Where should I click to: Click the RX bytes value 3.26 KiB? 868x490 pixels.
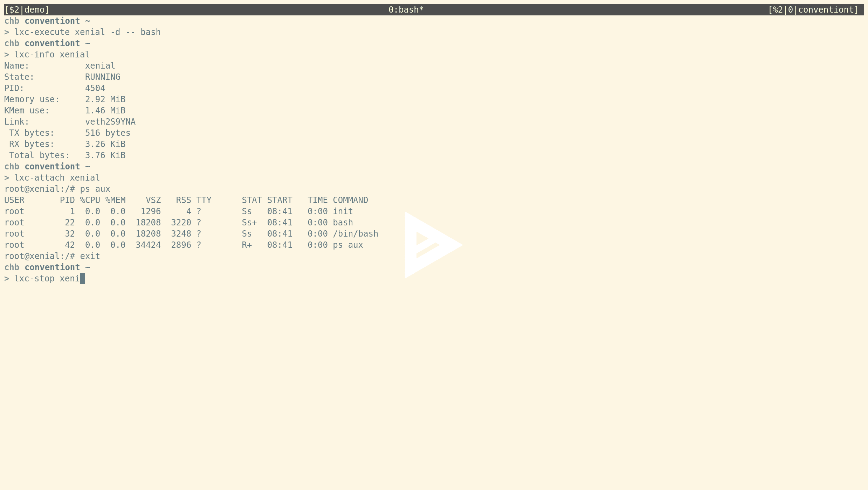(x=105, y=144)
